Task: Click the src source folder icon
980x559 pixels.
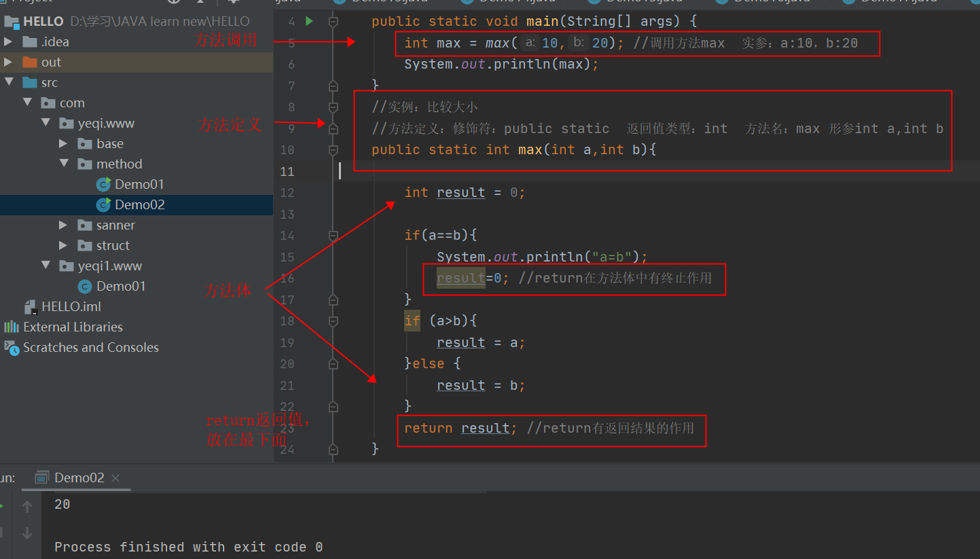Action: coord(29,82)
